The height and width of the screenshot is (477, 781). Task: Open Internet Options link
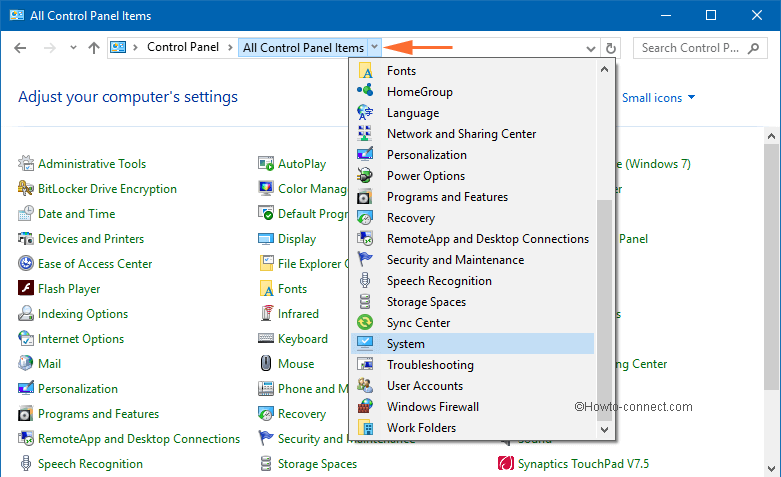tap(81, 339)
